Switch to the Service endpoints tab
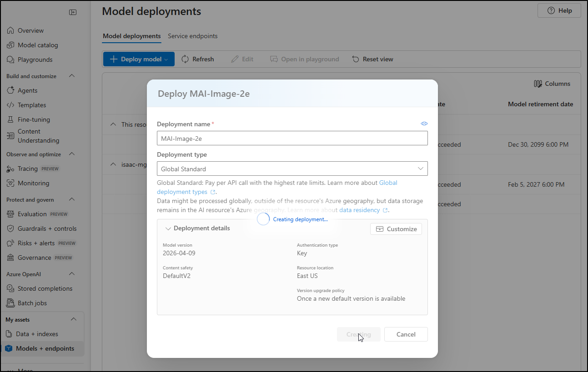 [192, 36]
